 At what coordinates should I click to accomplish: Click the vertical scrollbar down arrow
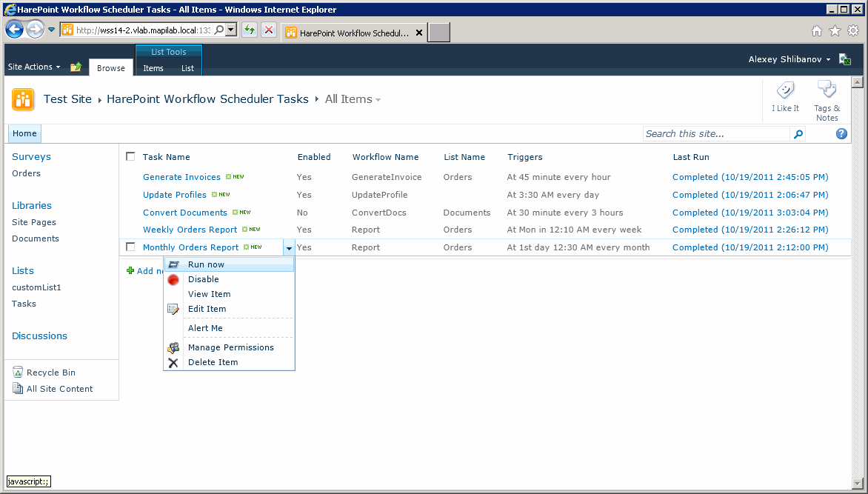pos(858,483)
